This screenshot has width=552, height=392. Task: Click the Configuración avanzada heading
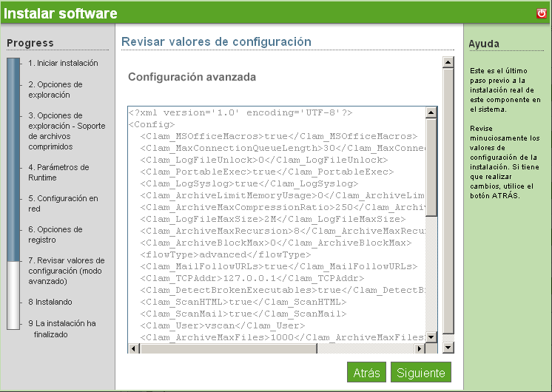tap(192, 77)
